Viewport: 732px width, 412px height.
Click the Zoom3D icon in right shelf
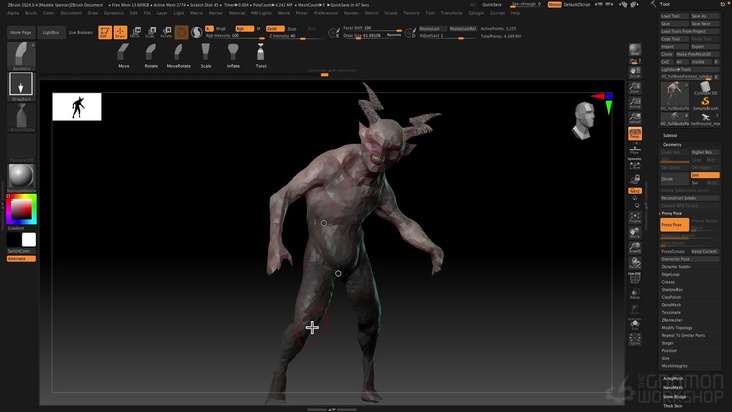(x=635, y=247)
